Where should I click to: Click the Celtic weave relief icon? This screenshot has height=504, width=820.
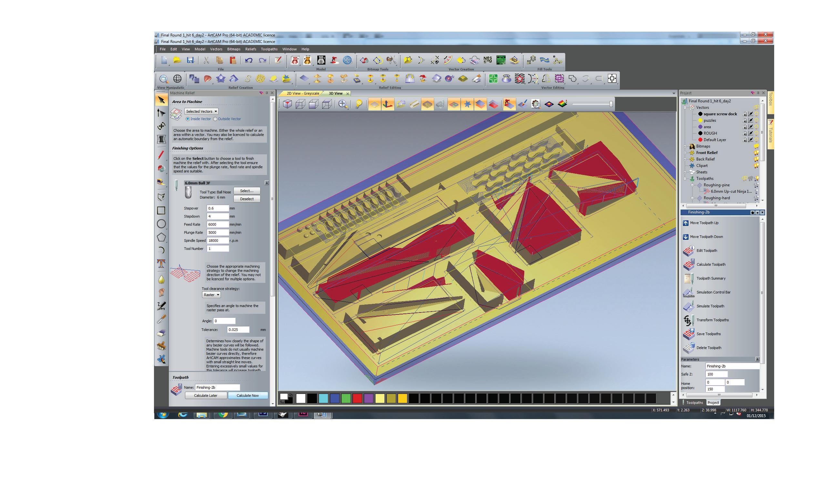pos(260,79)
